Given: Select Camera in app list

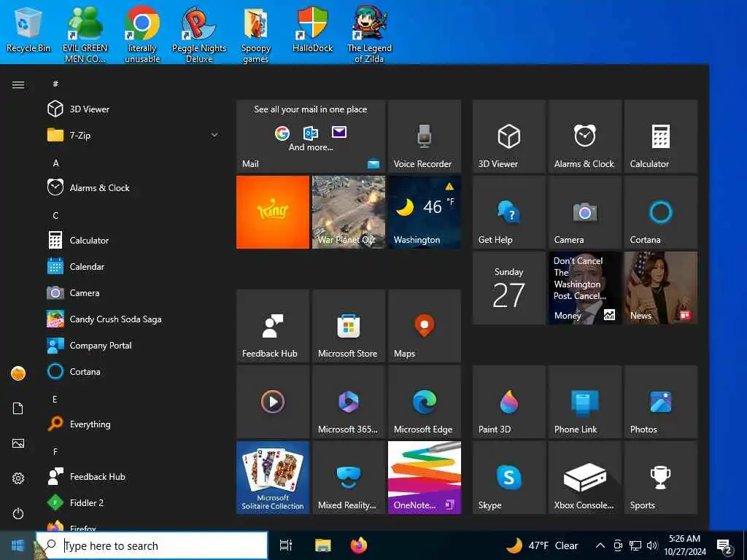Looking at the screenshot, I should tap(133, 292).
